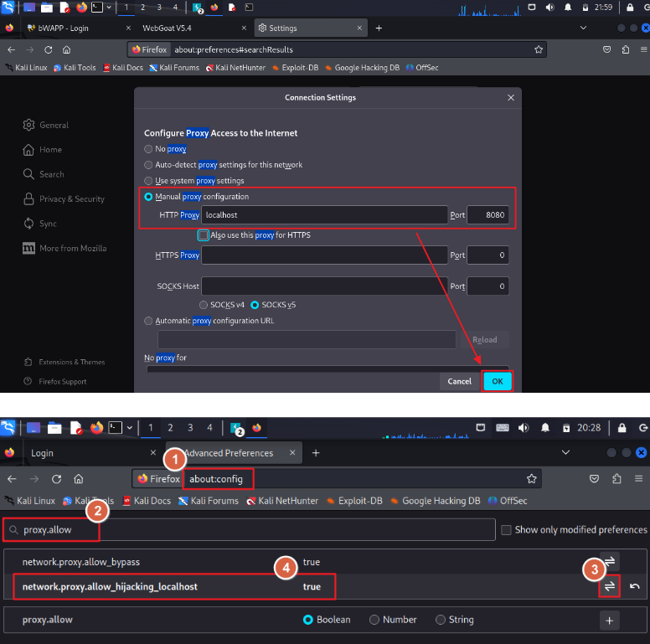This screenshot has height=644, width=650.
Task: Switch to workspace 2 in top panel
Action: pos(142,8)
